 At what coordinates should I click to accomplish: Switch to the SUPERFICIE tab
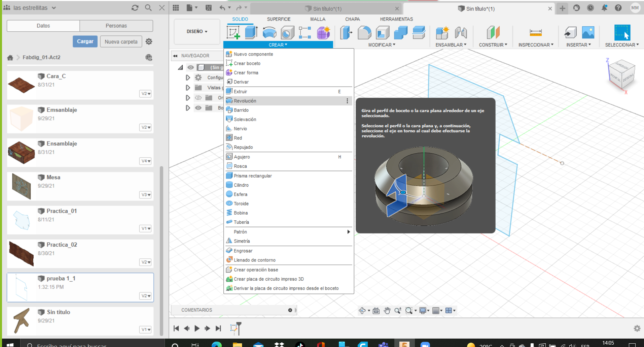(x=279, y=19)
